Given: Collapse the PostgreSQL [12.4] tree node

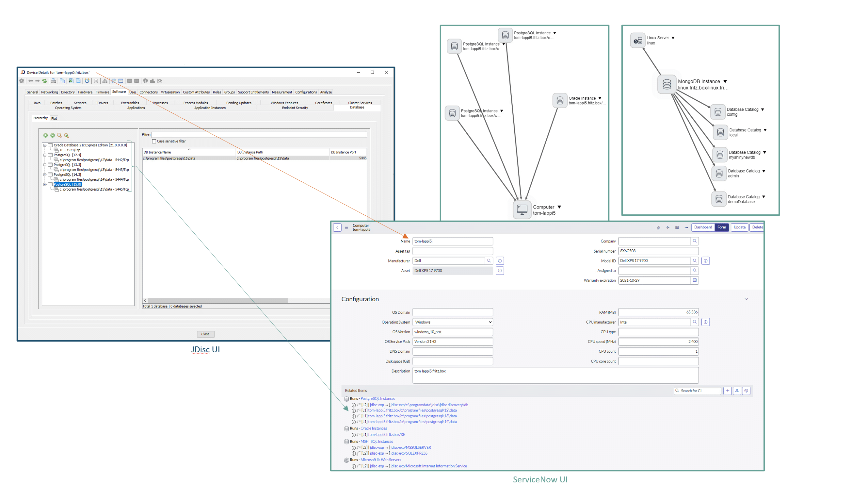Looking at the screenshot, I should (45, 155).
